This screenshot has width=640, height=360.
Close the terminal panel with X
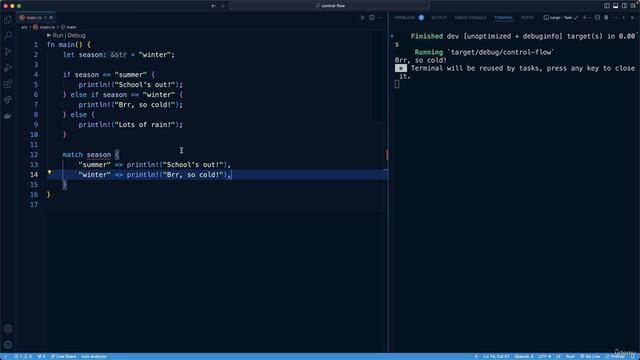pyautogui.click(x=633, y=18)
